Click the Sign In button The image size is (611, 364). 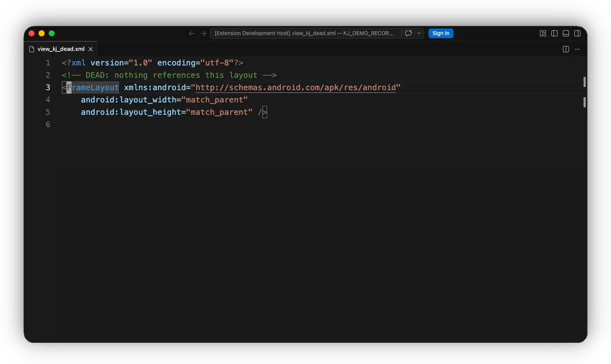(x=441, y=33)
